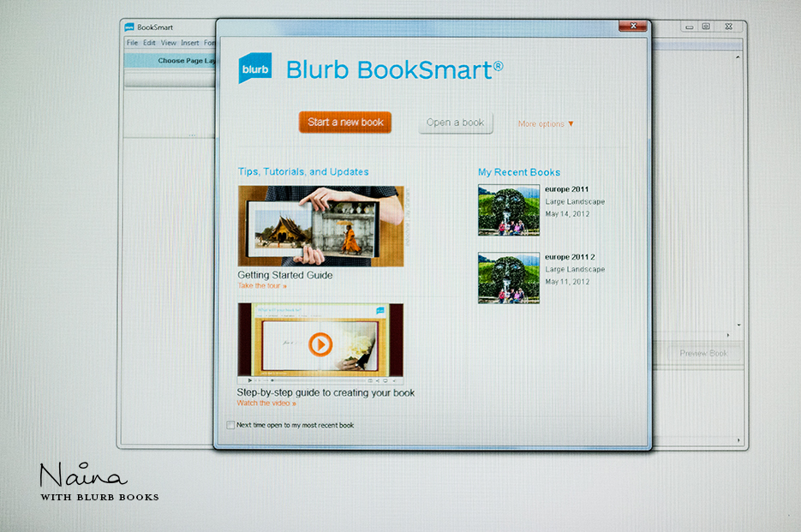Screen dimensions: 801x532
Task: Open the Getting Started Guide image
Action: coord(320,226)
